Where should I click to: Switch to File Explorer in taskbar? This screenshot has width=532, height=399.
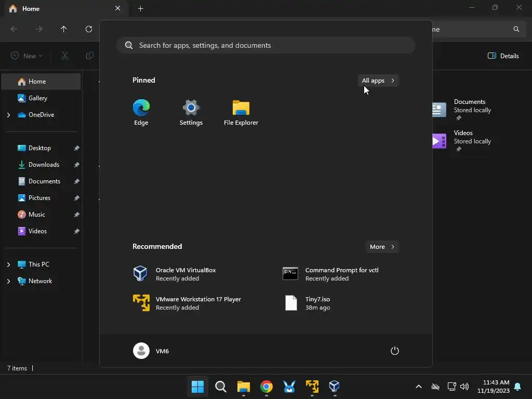click(243, 386)
